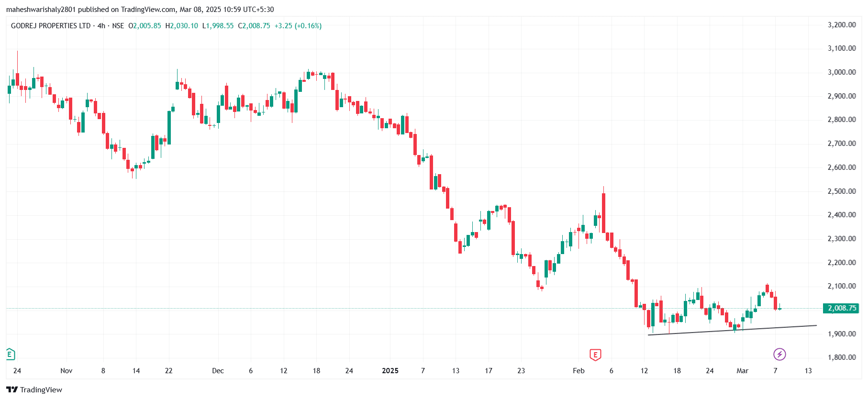This screenshot has width=868, height=400.
Task: Open the TradingView logo at the bottom
Action: (x=34, y=389)
